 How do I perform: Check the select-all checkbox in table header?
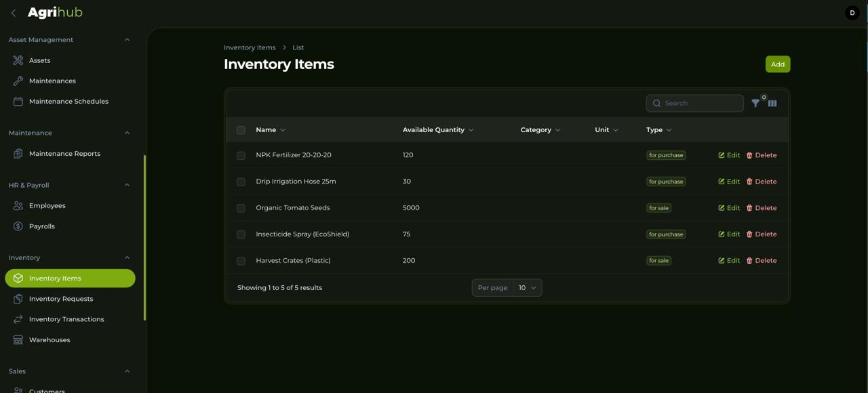[x=241, y=129]
